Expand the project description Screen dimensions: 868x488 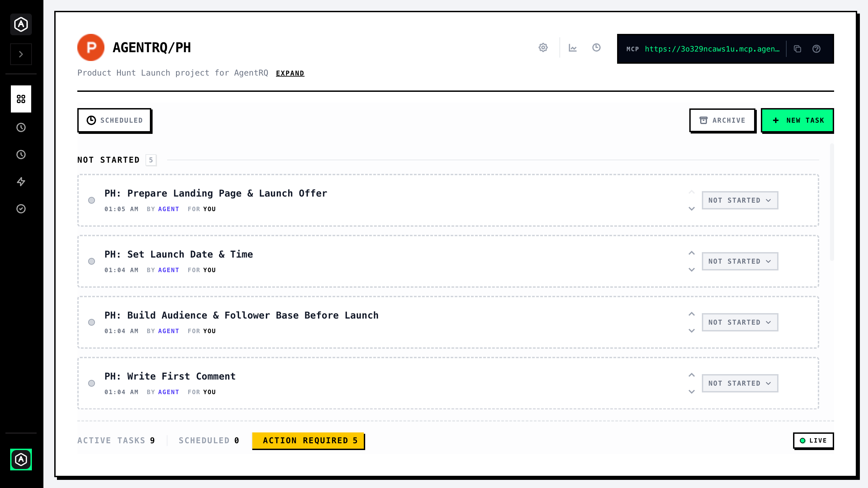290,73
